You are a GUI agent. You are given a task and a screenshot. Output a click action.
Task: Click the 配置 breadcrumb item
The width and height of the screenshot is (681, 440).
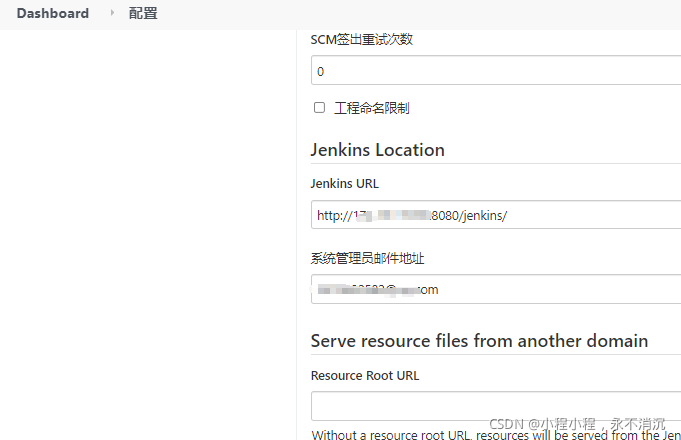tap(143, 13)
